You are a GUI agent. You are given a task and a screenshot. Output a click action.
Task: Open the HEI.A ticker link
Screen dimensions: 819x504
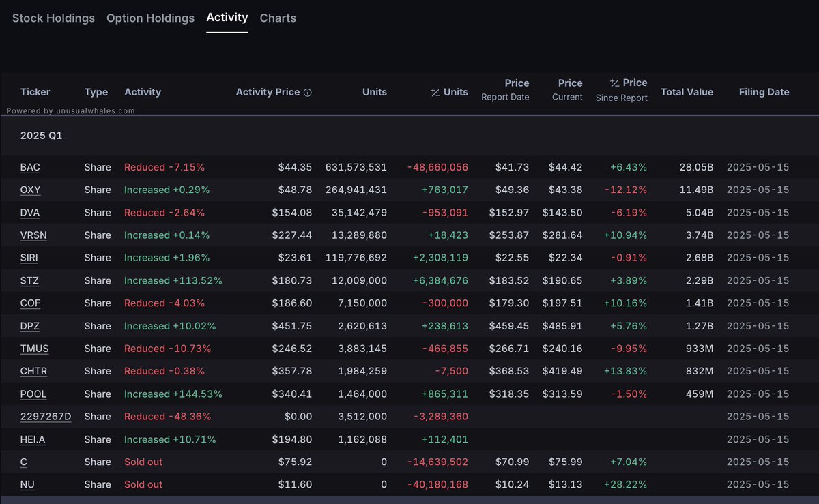(33, 439)
